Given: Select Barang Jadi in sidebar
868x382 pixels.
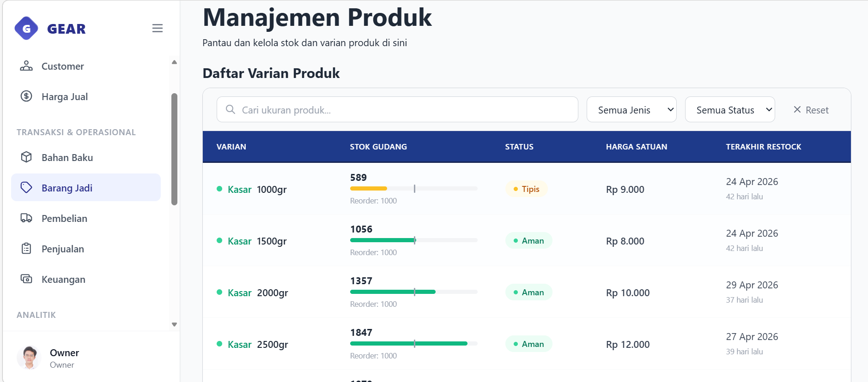Looking at the screenshot, I should pos(86,188).
